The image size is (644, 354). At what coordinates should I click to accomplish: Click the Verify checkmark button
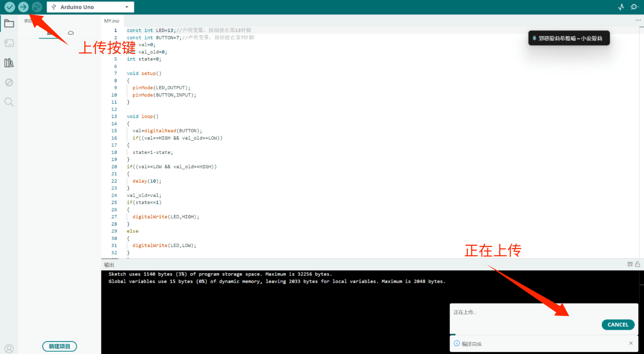[10, 7]
